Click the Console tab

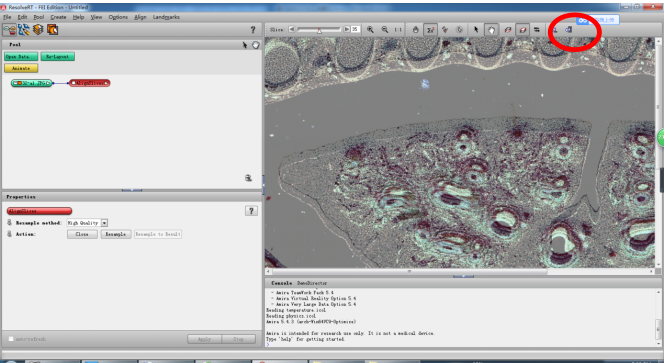coord(282,283)
